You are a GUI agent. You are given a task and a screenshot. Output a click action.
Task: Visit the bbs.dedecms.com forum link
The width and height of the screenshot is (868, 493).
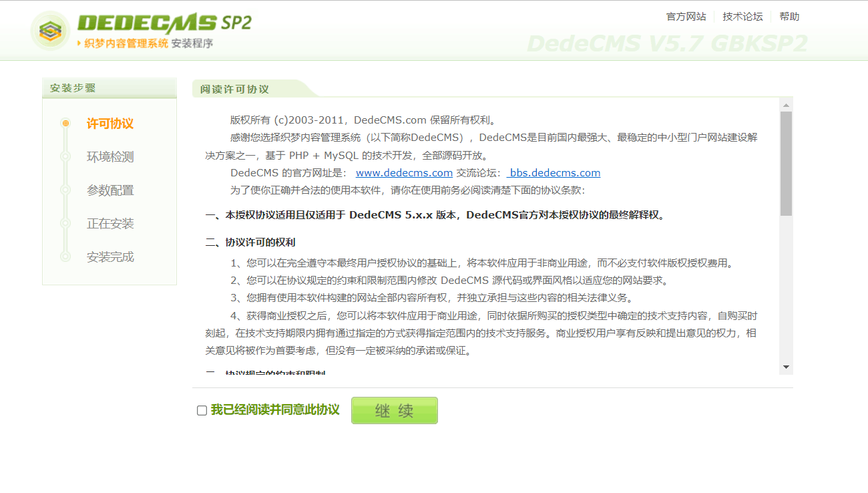[x=554, y=172]
